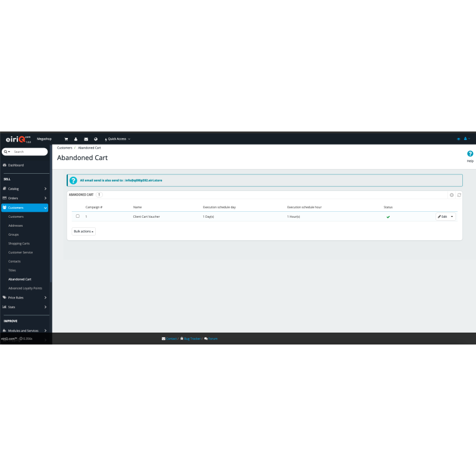
Task: Refresh the Abandoned Cart list
Action: click(459, 195)
